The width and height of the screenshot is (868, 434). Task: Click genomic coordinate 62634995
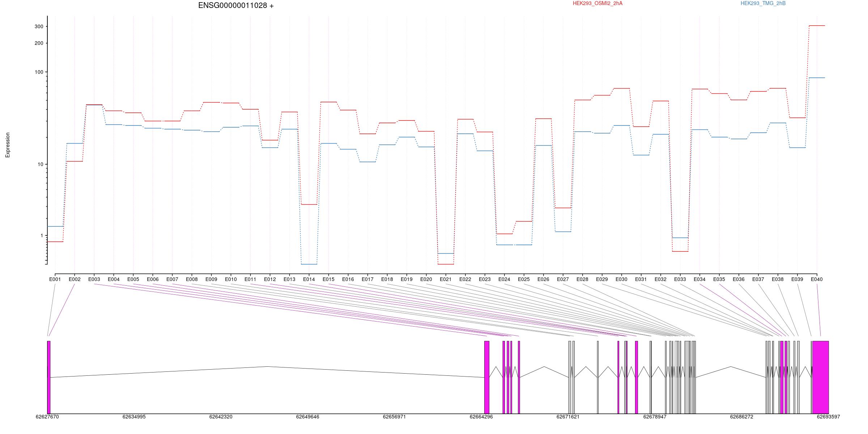[134, 417]
